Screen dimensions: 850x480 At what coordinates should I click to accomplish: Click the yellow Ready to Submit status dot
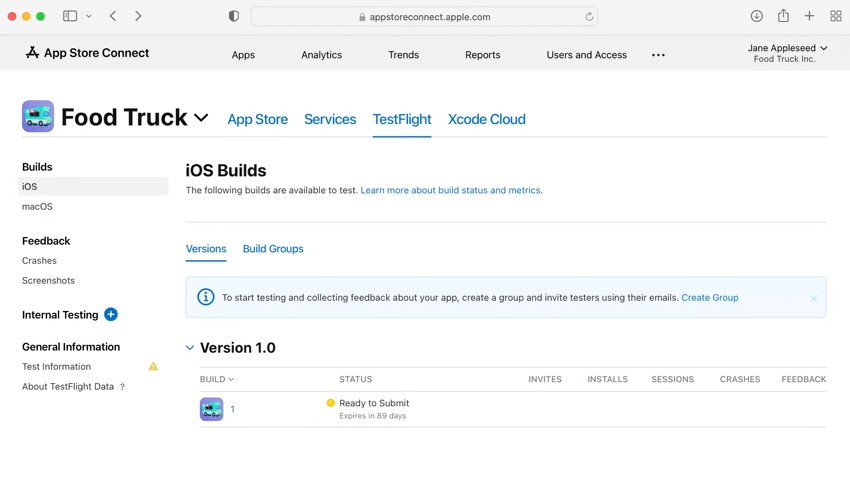click(x=331, y=403)
